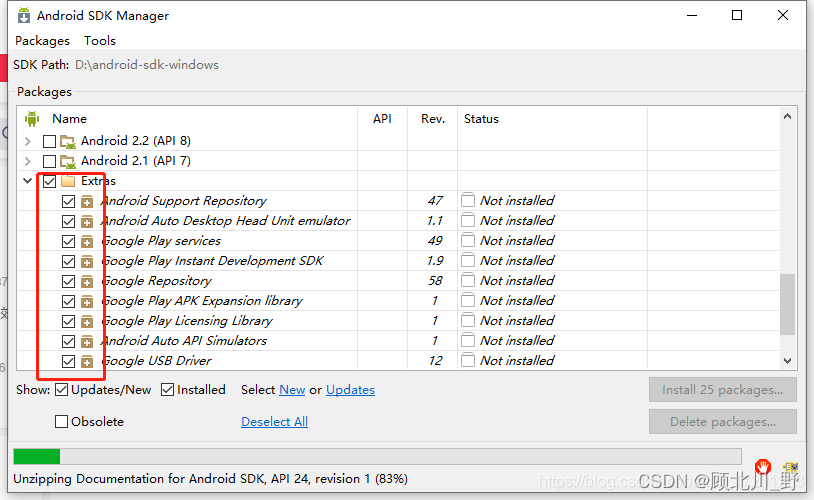Click the Unzipping Documentation status text
The height and width of the screenshot is (500, 814).
tap(210, 479)
